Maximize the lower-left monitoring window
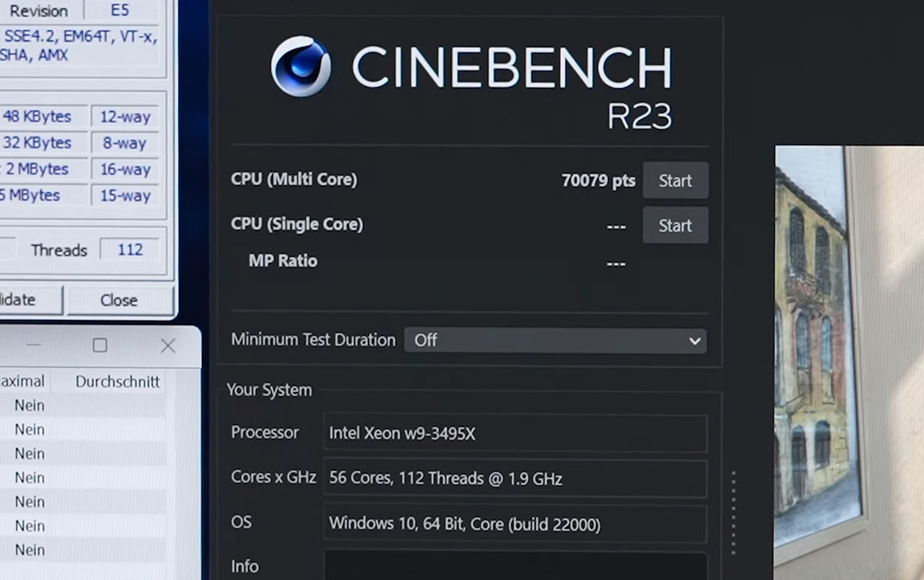 [x=100, y=345]
